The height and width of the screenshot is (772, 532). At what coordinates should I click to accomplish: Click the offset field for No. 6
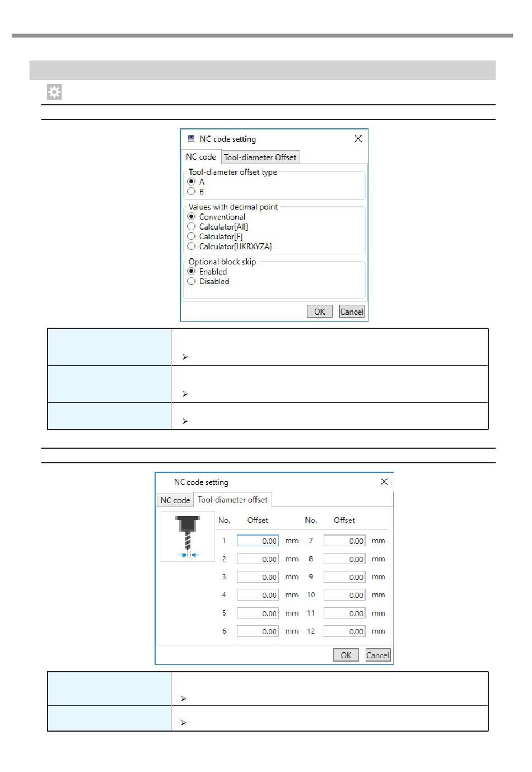click(x=258, y=631)
